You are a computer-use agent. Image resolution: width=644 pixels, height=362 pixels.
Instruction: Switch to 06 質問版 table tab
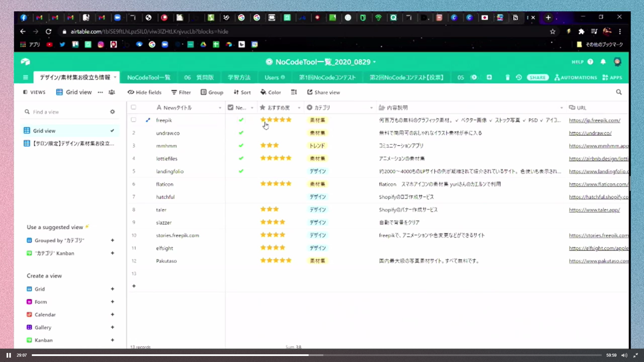[199, 77]
